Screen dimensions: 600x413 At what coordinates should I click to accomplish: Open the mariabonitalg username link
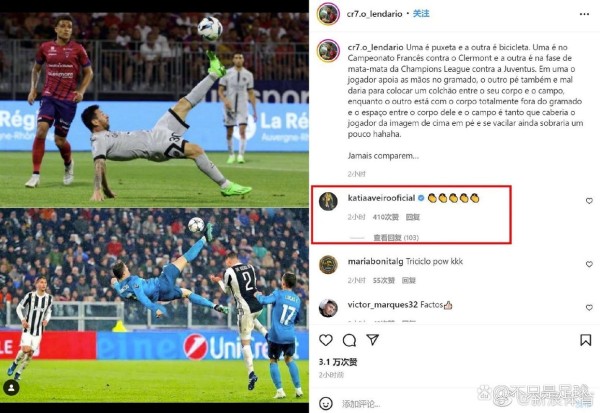point(375,261)
